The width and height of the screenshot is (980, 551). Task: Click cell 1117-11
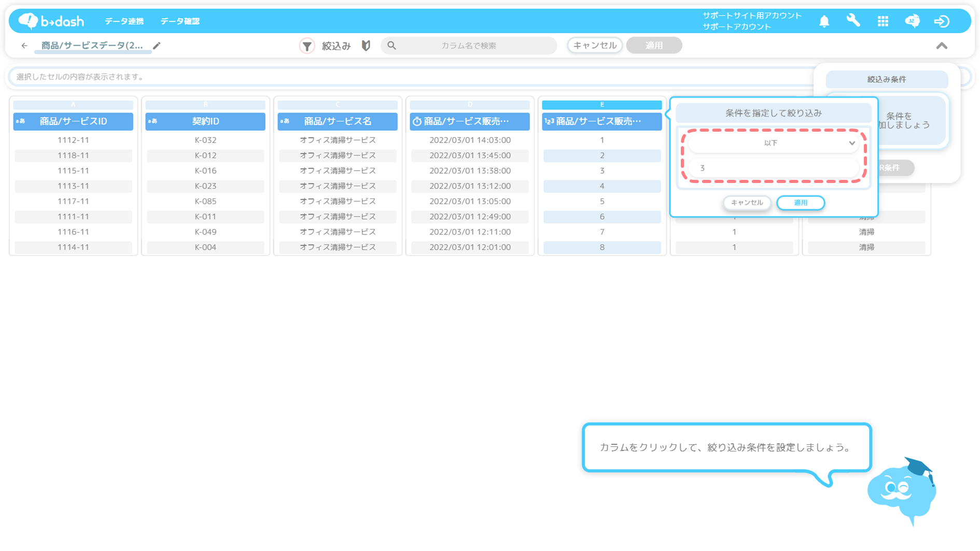click(x=73, y=201)
